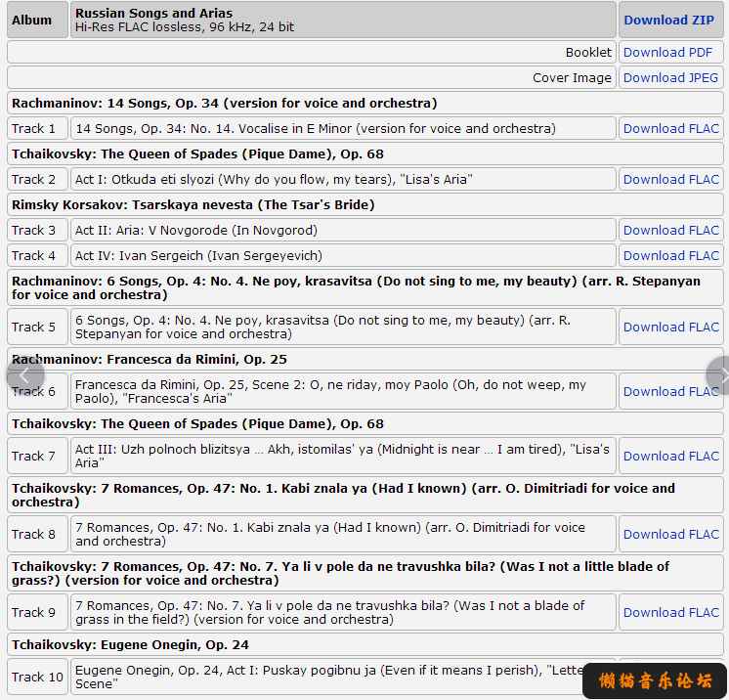Click the next image arrow overlay

[719, 374]
